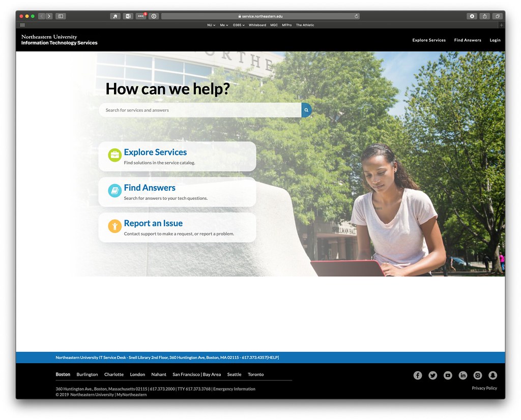Open the Snapchat ghost icon

(493, 375)
